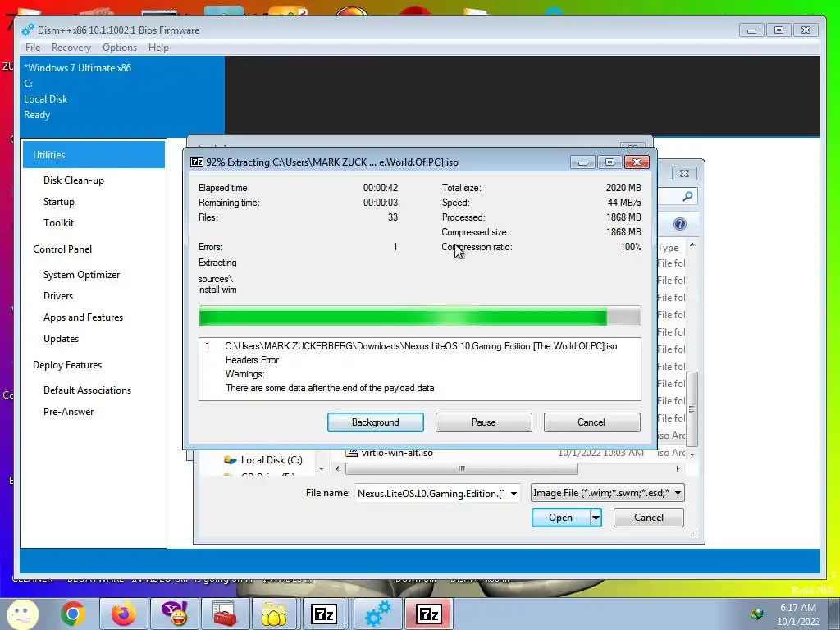
Task: Switch to Firefox on the taskbar
Action: pos(123,614)
